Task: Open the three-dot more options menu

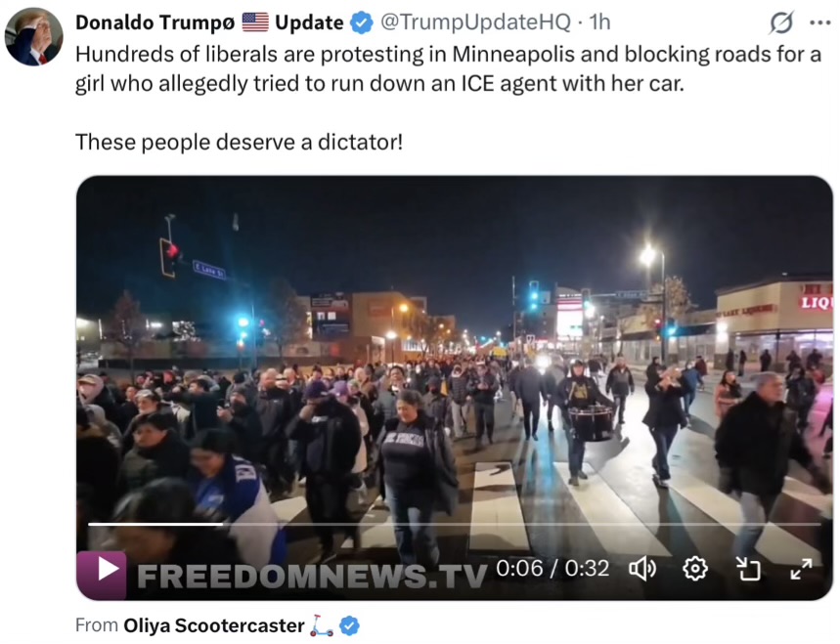Action: 820,22
